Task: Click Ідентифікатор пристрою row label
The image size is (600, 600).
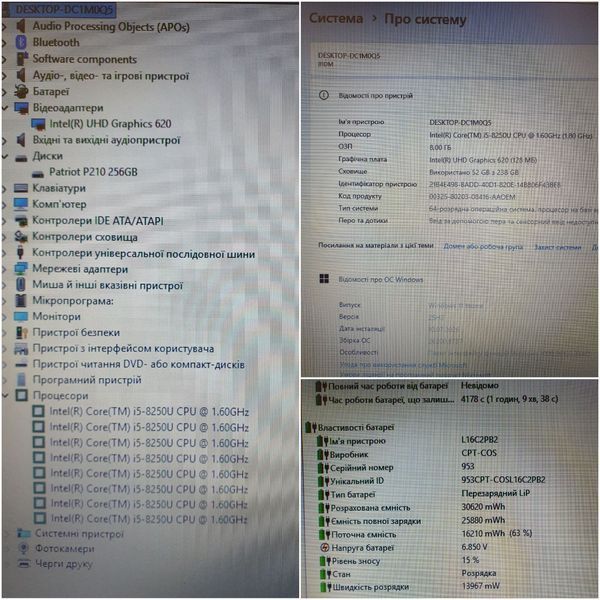Action: click(377, 184)
